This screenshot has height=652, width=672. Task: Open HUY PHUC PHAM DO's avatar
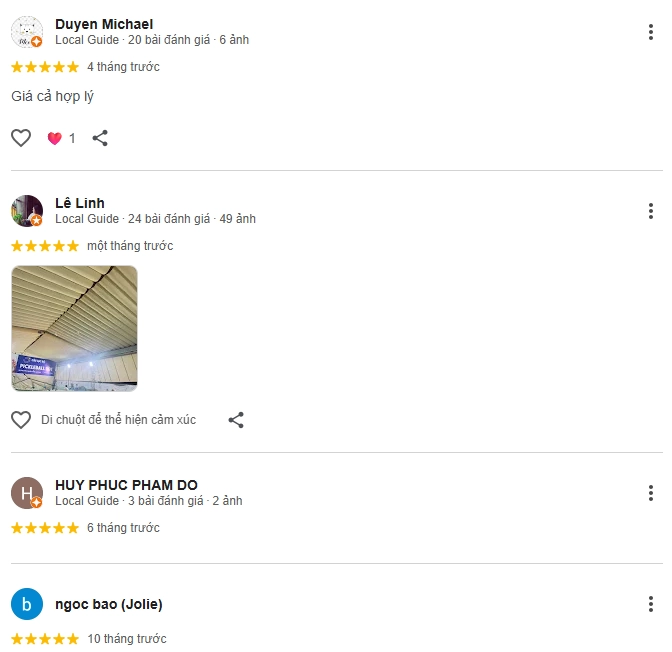click(x=27, y=493)
